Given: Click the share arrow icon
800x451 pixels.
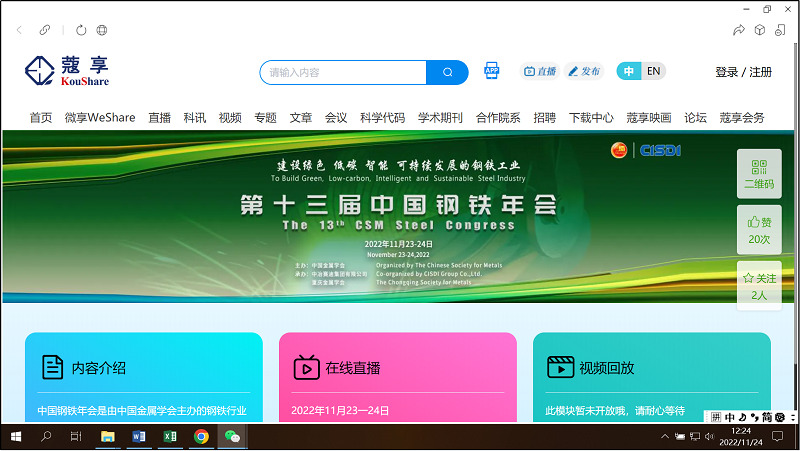Looking at the screenshot, I should click(x=738, y=30).
